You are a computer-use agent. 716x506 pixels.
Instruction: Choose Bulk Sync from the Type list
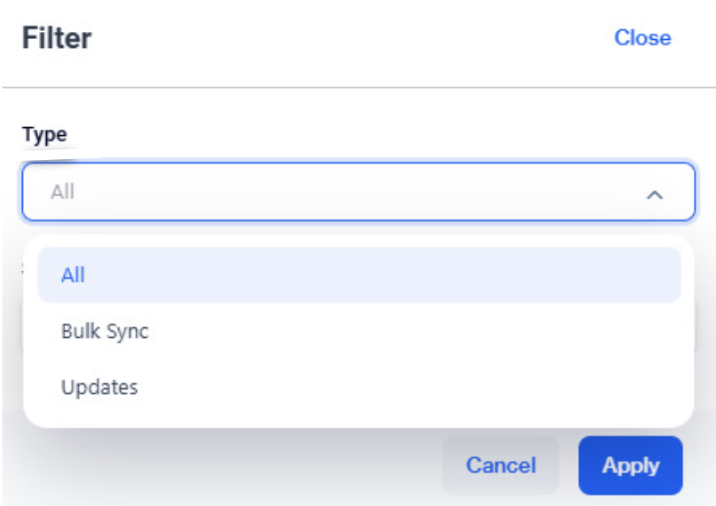359,331
